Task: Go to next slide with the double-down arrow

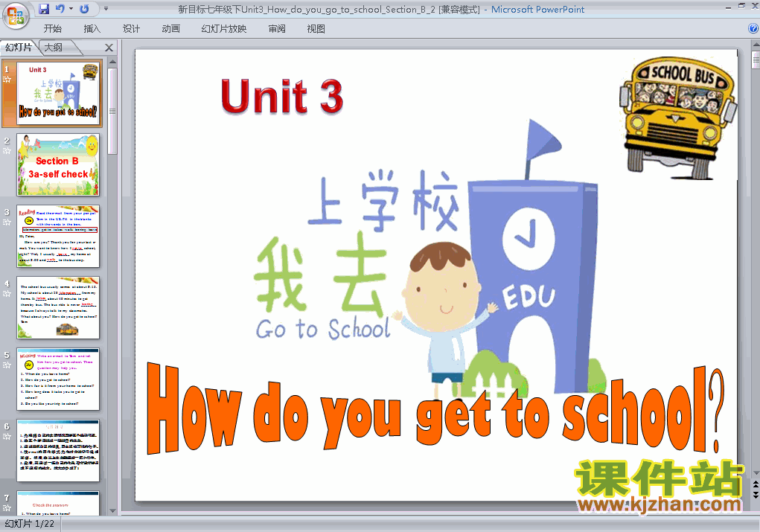Action: (x=756, y=494)
